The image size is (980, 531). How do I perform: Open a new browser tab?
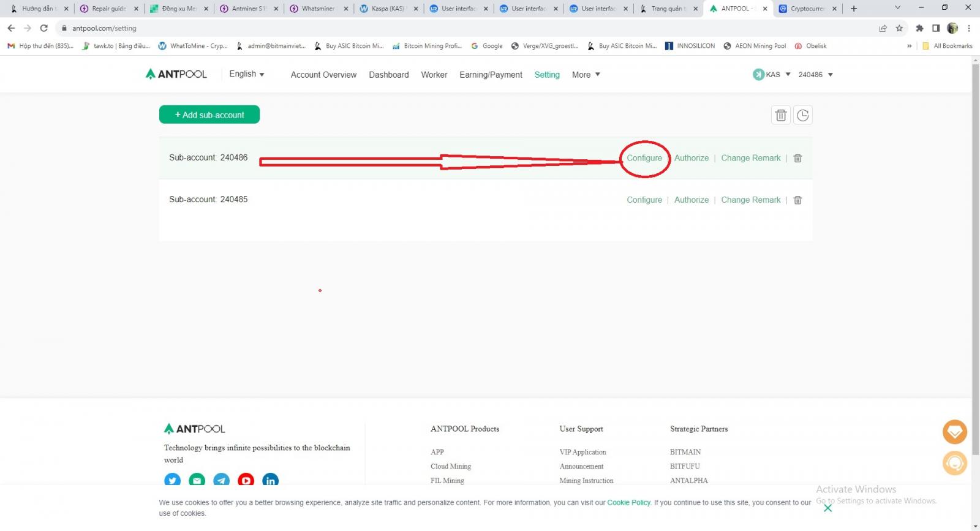(x=854, y=9)
